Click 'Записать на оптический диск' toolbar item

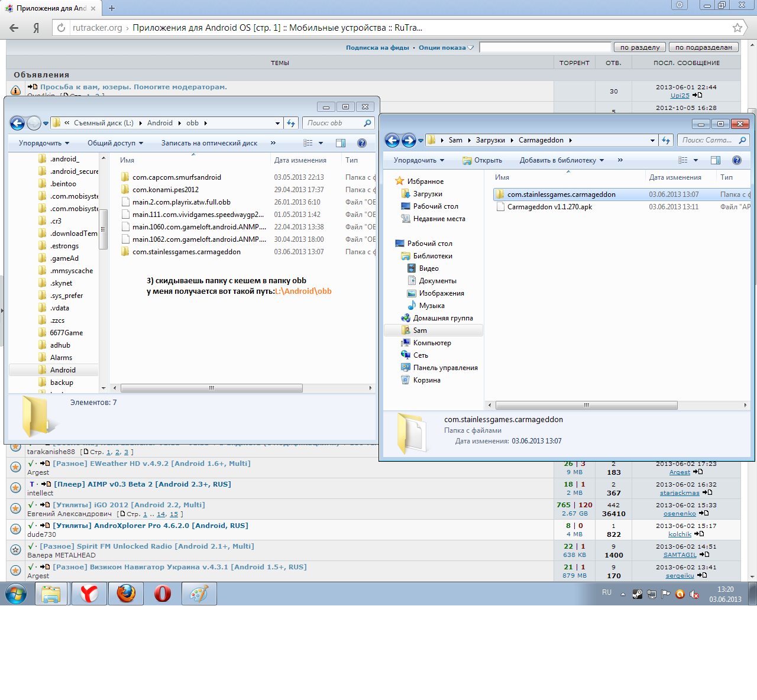click(x=209, y=143)
